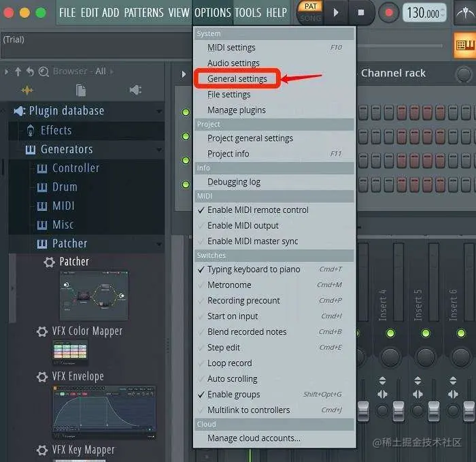The image size is (476, 462).
Task: Select the audio waveform browser tab
Action: coord(27,90)
